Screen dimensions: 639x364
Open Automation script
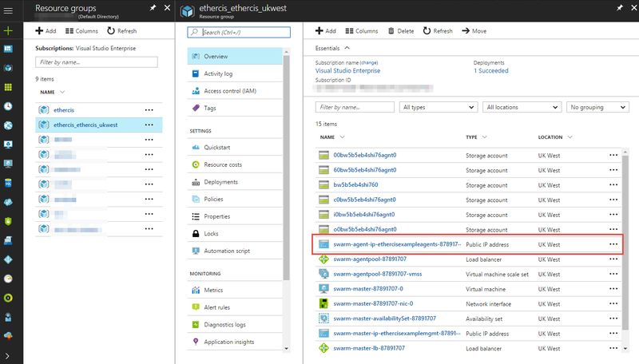coord(235,251)
